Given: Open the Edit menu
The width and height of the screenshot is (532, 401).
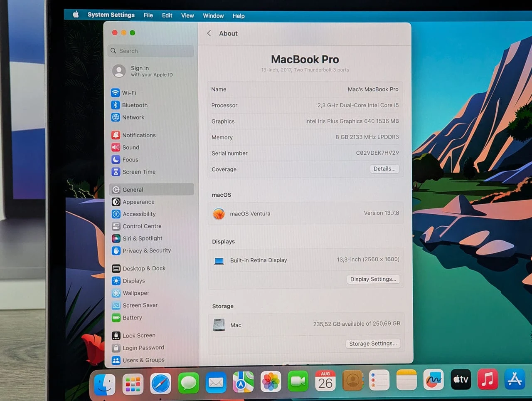Looking at the screenshot, I should [167, 15].
